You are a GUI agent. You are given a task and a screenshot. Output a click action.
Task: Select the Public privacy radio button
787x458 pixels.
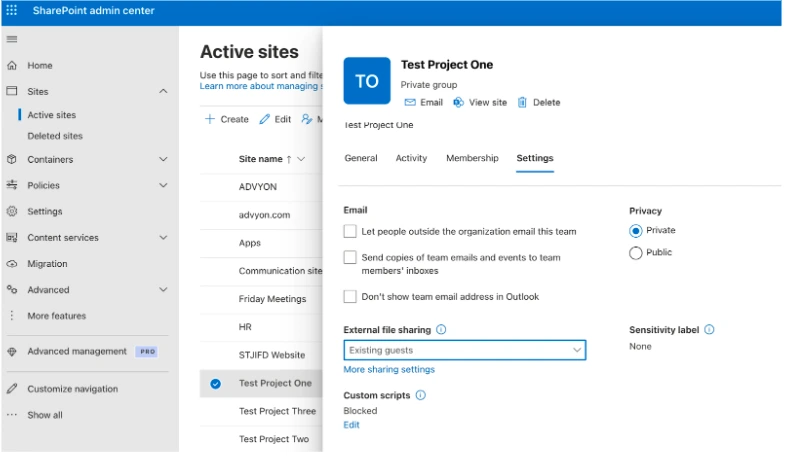635,253
